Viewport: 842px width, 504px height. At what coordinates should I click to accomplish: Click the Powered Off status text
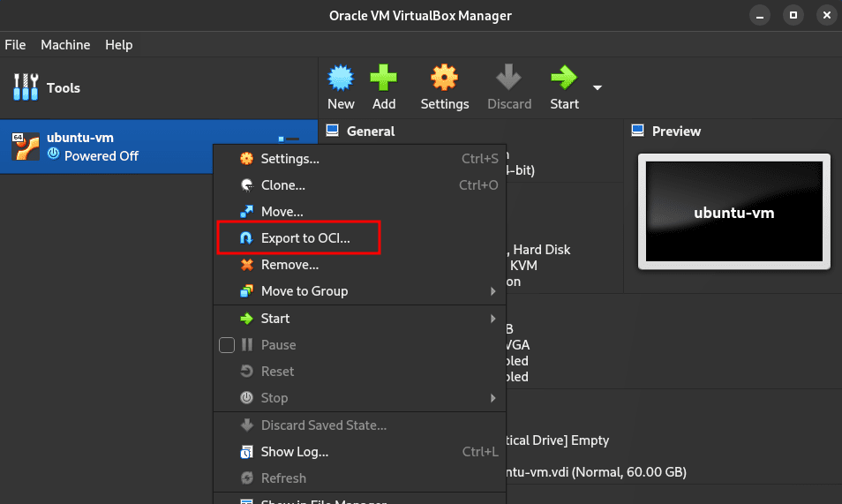pos(101,156)
